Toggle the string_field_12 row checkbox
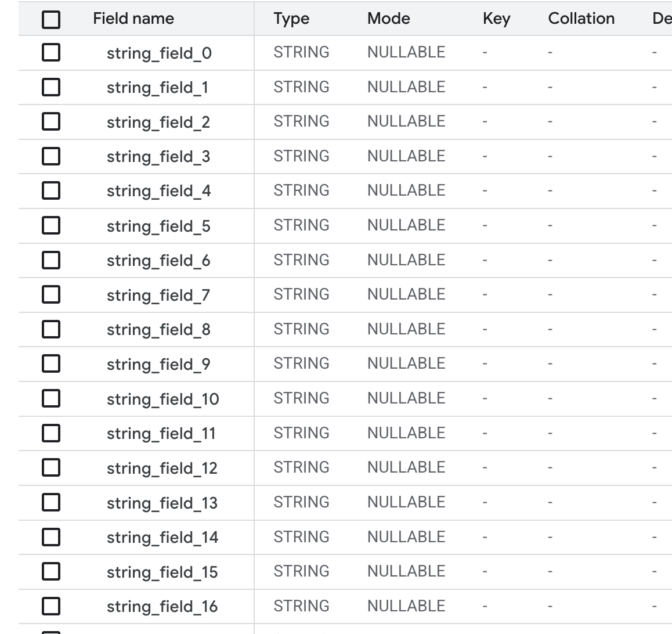Viewport: 672px width, 634px height. coord(51,467)
